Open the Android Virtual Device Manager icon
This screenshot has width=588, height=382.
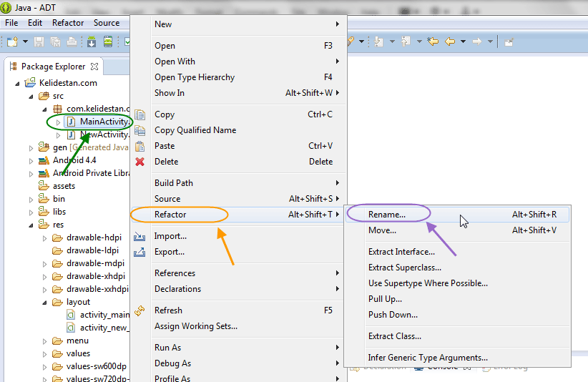pyautogui.click(x=108, y=41)
